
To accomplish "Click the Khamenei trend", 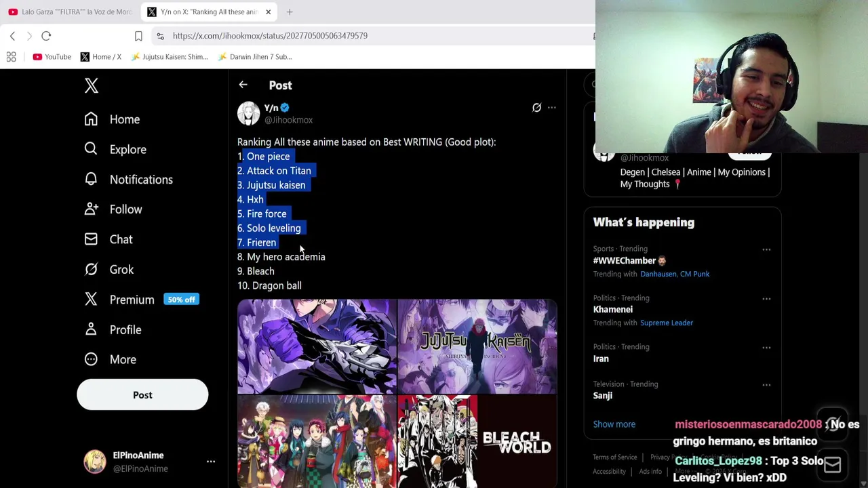I will (613, 309).
